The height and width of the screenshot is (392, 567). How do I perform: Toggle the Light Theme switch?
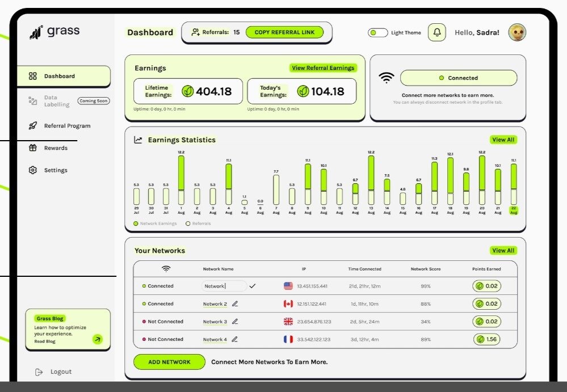pyautogui.click(x=377, y=32)
